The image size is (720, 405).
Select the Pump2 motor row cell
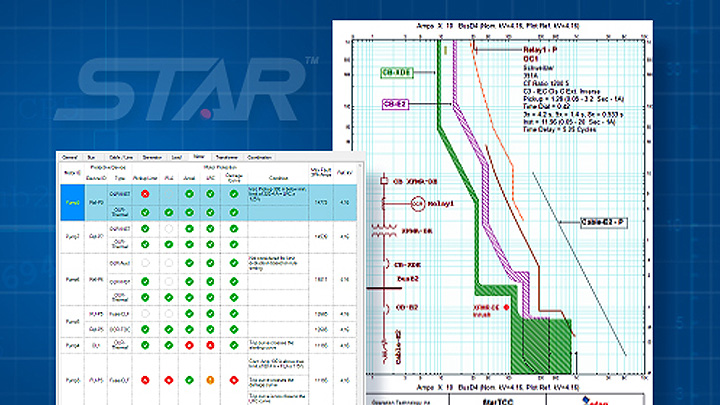click(73, 236)
